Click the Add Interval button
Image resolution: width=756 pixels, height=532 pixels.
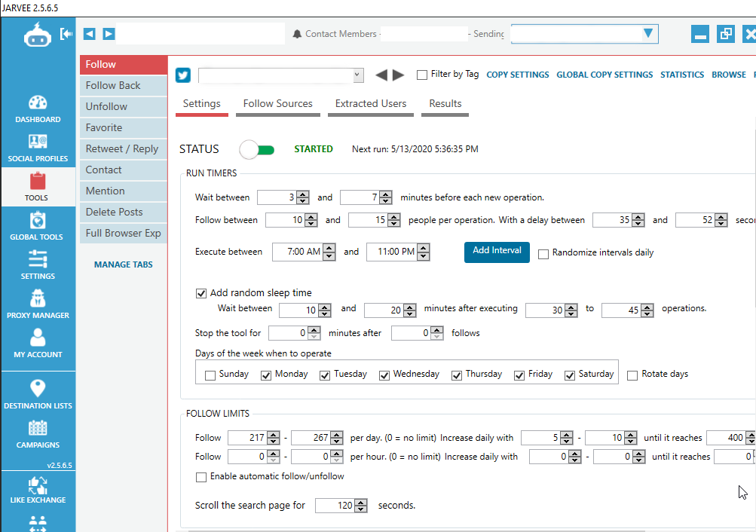click(x=497, y=252)
